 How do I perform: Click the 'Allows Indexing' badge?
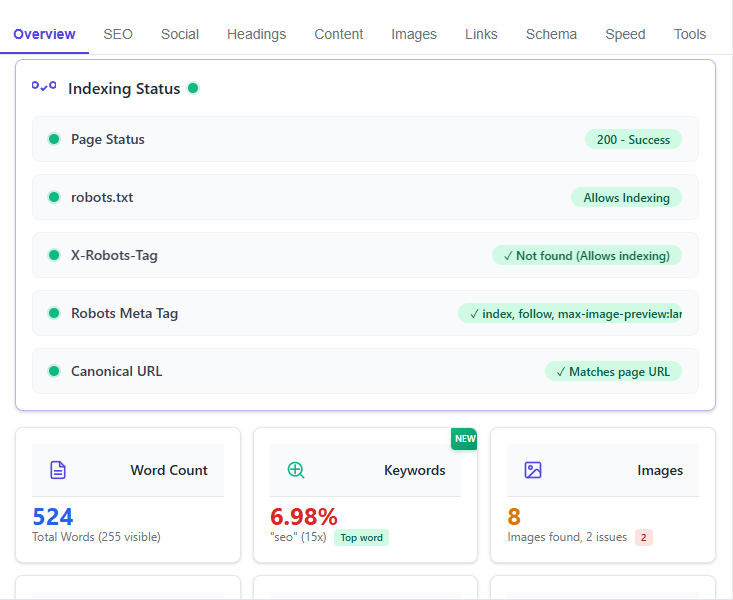(x=626, y=197)
